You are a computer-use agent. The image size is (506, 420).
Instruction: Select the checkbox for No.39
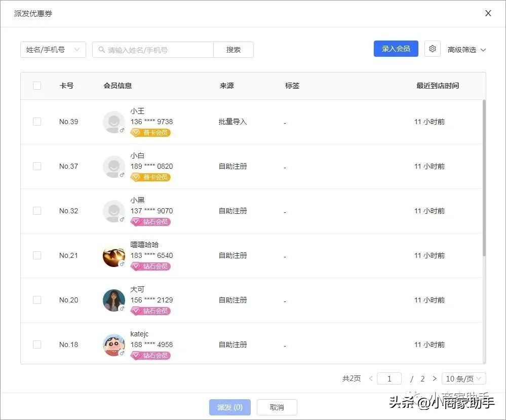37,122
